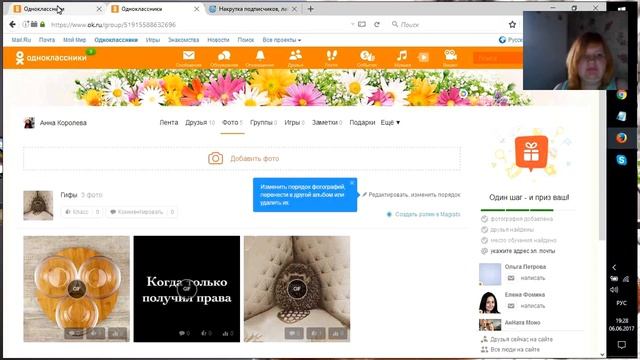Click the Новости link

(218, 40)
